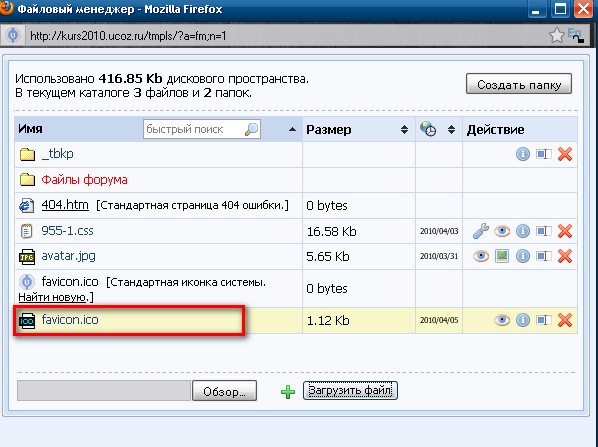
Task: View the highlighted favicon.ico with eye icon
Action: pyautogui.click(x=502, y=320)
